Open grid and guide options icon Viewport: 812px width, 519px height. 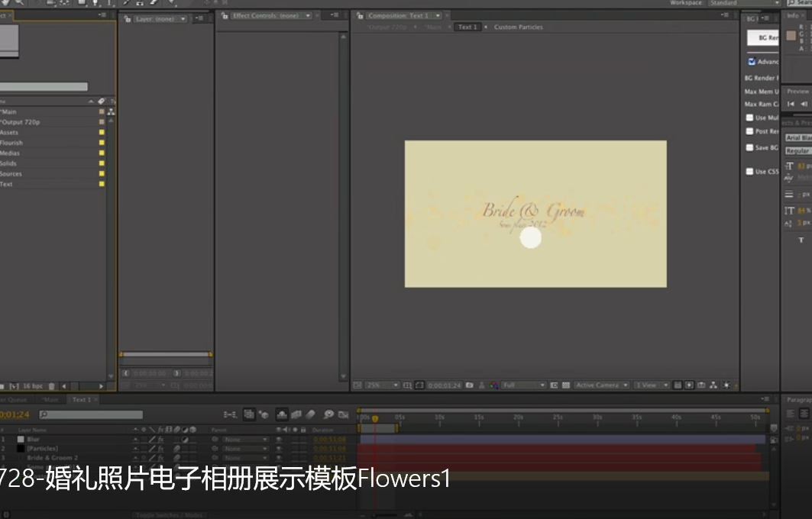[x=408, y=385]
